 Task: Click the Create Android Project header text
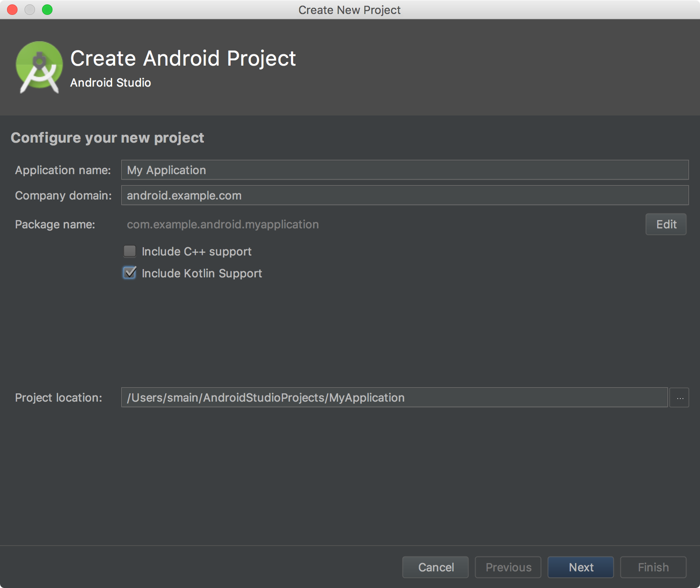183,58
